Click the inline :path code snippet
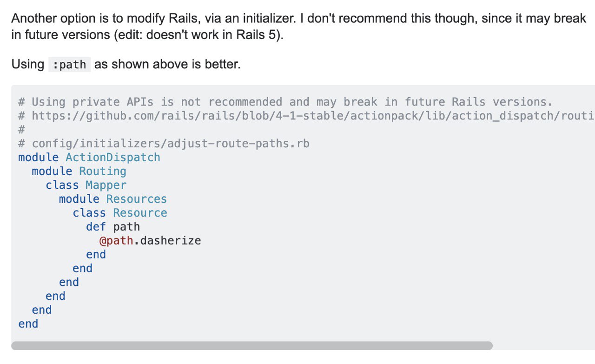595x364 pixels. click(x=69, y=65)
